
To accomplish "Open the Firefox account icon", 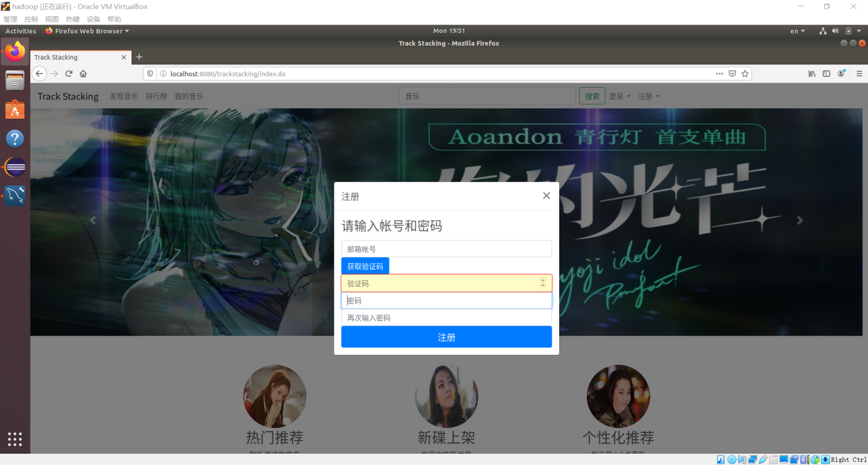I will pos(841,74).
